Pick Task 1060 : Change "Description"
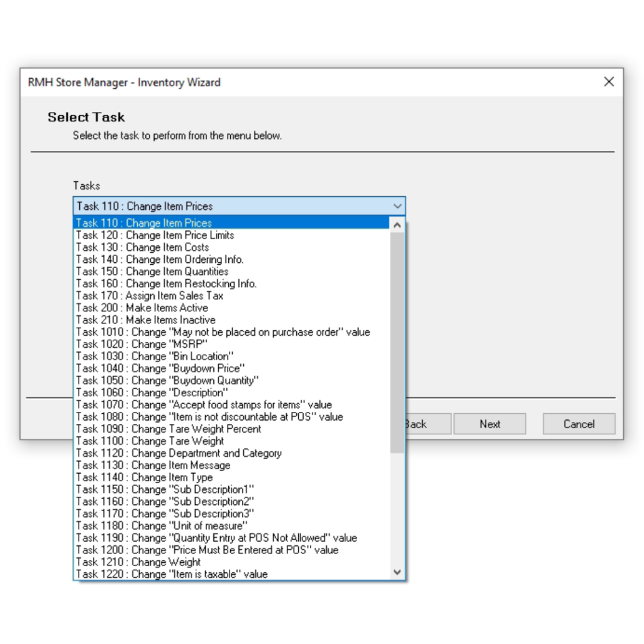 [231, 392]
